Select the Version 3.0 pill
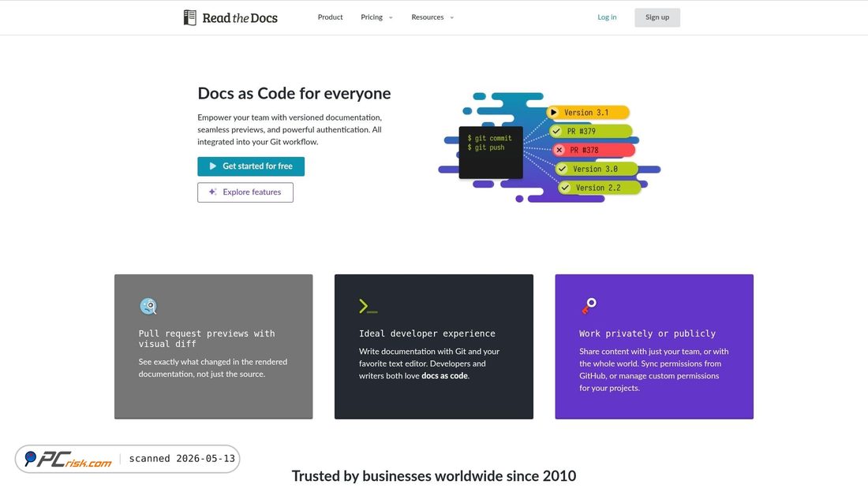Screen dimensions: 868x488 click(597, 169)
